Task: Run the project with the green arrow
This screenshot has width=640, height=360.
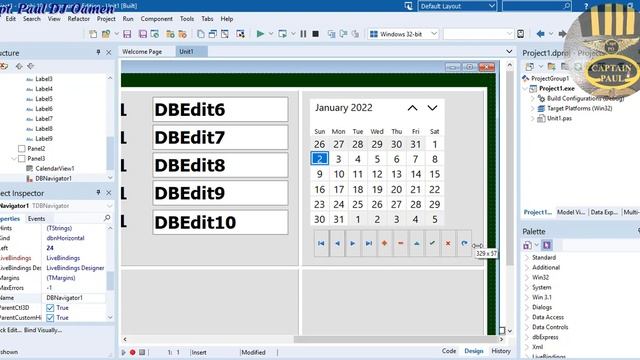Action: pos(260,34)
